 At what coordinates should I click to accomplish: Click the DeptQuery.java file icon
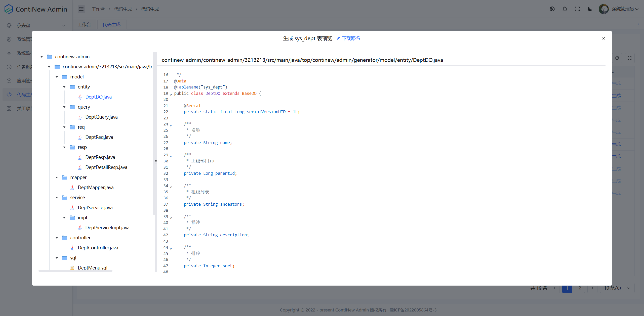pos(80,117)
